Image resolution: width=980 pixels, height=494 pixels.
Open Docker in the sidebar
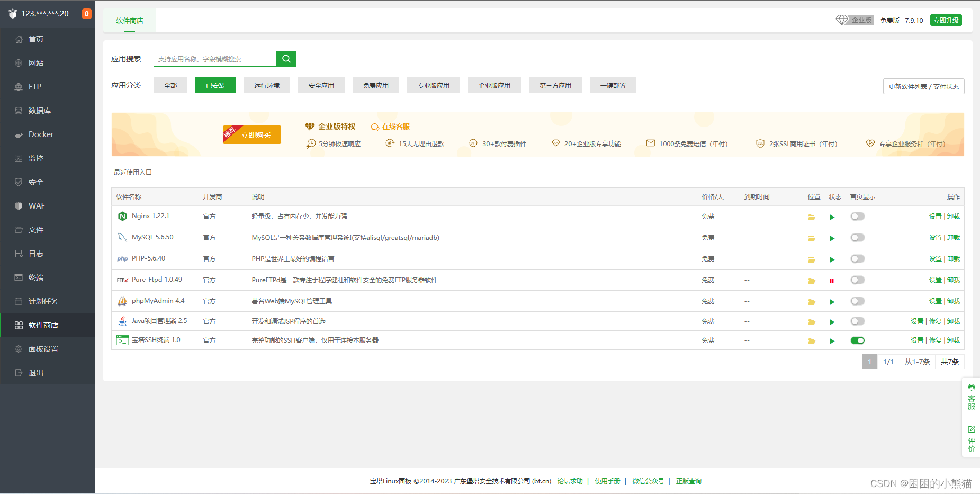pyautogui.click(x=48, y=134)
